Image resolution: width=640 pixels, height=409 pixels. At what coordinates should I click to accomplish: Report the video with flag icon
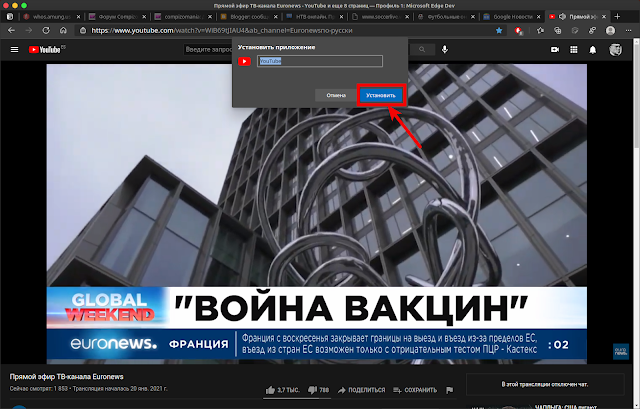(x=449, y=390)
